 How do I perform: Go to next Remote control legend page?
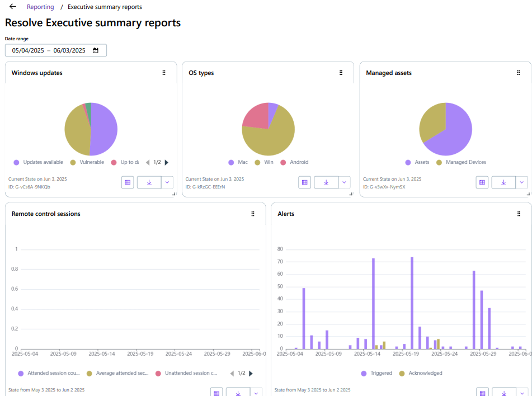[251, 373]
